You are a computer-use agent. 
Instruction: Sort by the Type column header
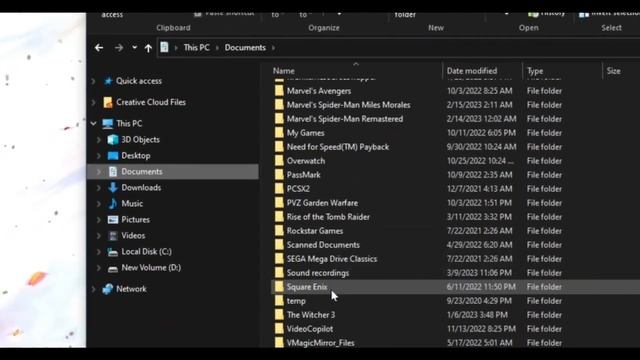[535, 71]
